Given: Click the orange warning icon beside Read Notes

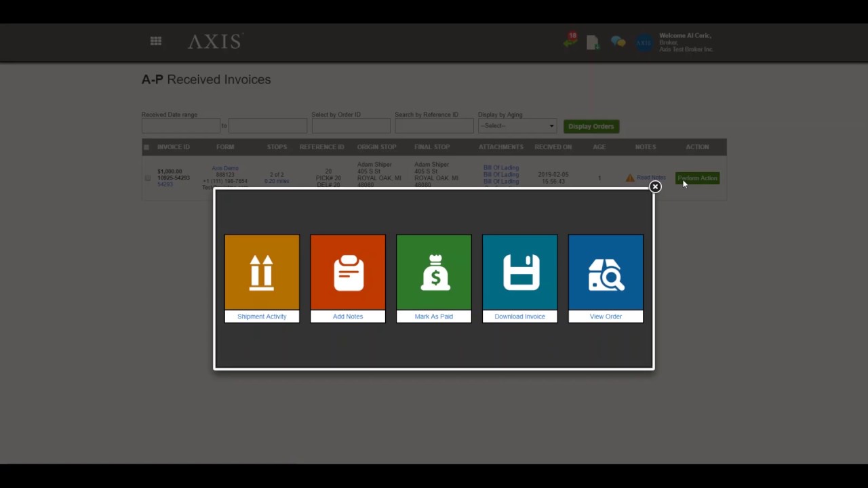Looking at the screenshot, I should 630,178.
